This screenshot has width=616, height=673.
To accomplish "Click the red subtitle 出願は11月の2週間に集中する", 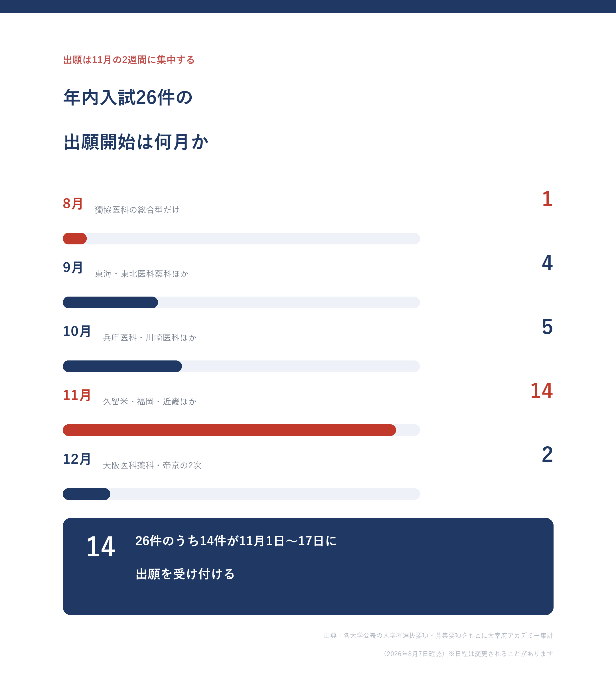I will [129, 60].
